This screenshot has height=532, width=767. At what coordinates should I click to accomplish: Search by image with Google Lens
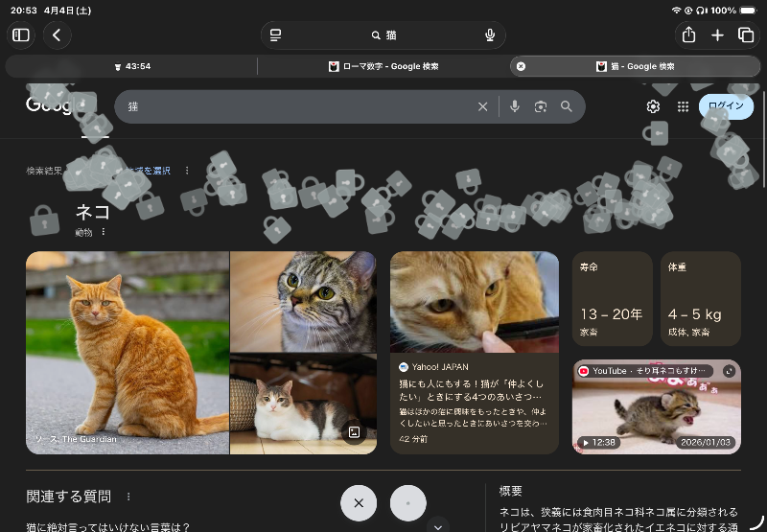541,106
